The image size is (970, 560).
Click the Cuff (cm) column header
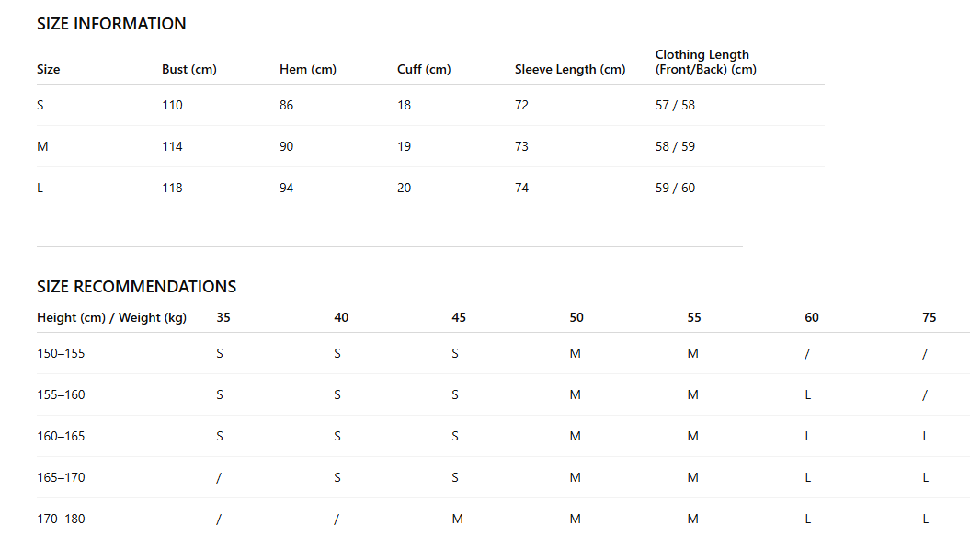click(424, 69)
